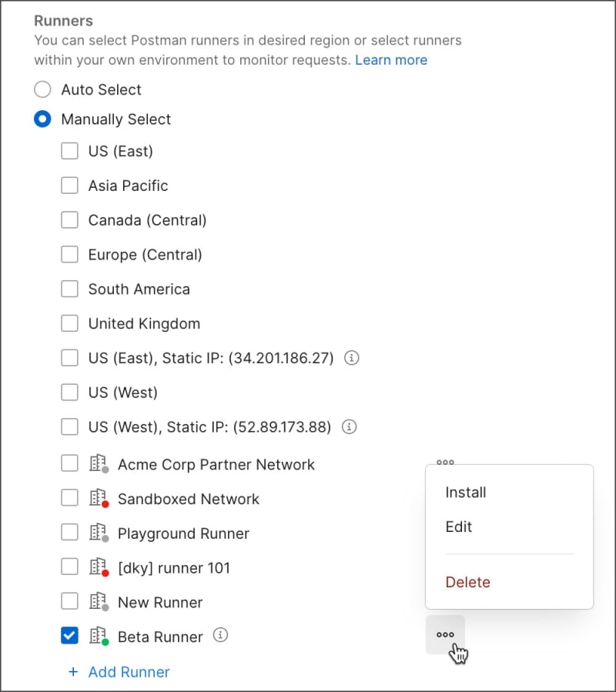Click the info icon next to Beta Runner
Screen dimensions: 616x692
(x=220, y=636)
